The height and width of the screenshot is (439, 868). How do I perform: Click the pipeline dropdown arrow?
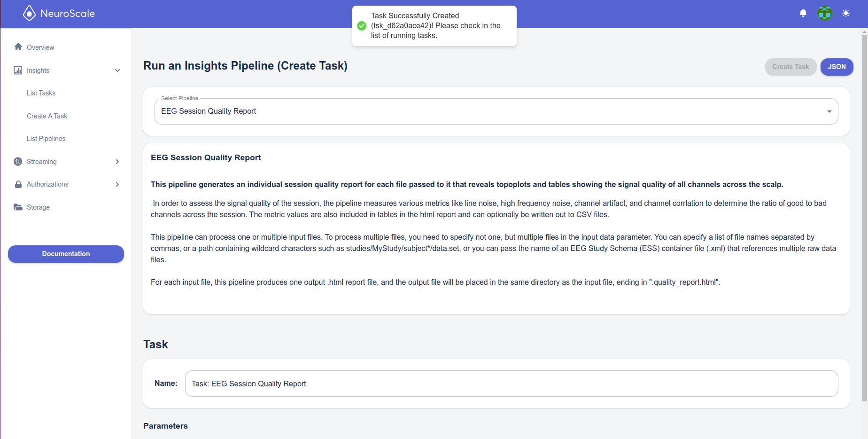click(829, 111)
